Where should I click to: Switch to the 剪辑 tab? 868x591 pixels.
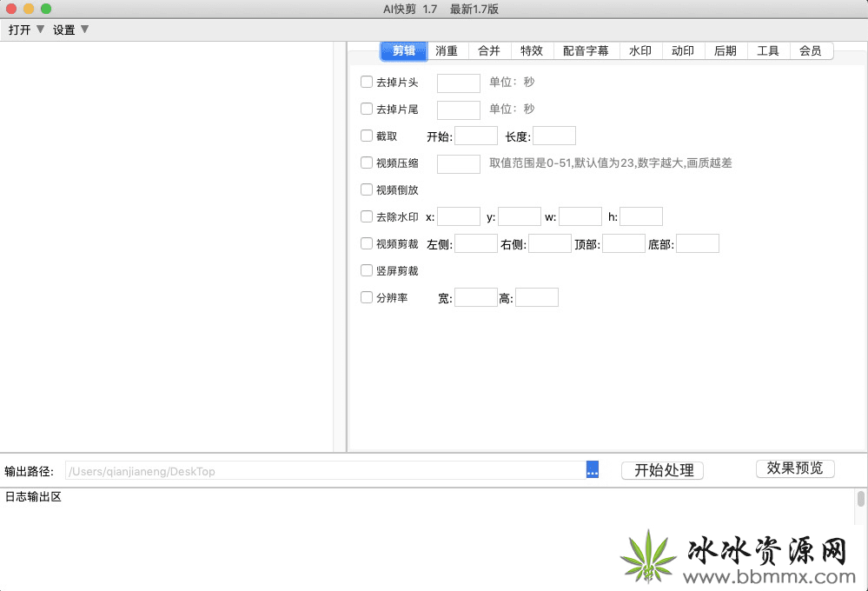tap(403, 51)
